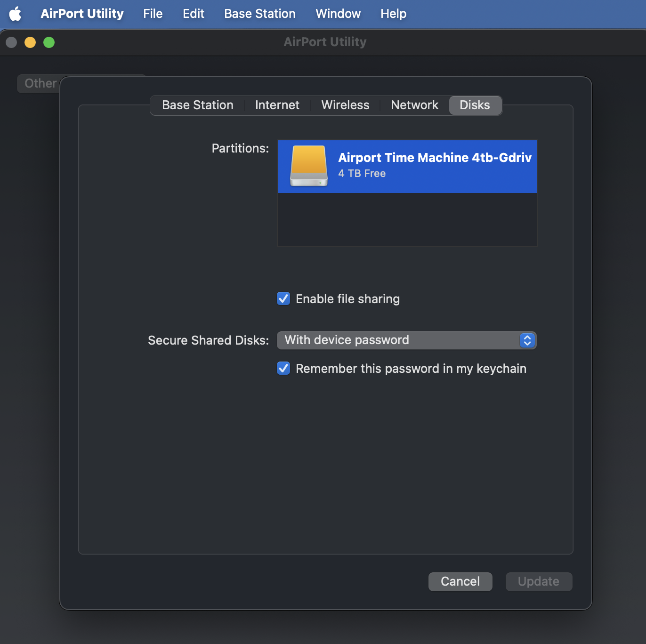Switch to the Base Station tab

[198, 105]
